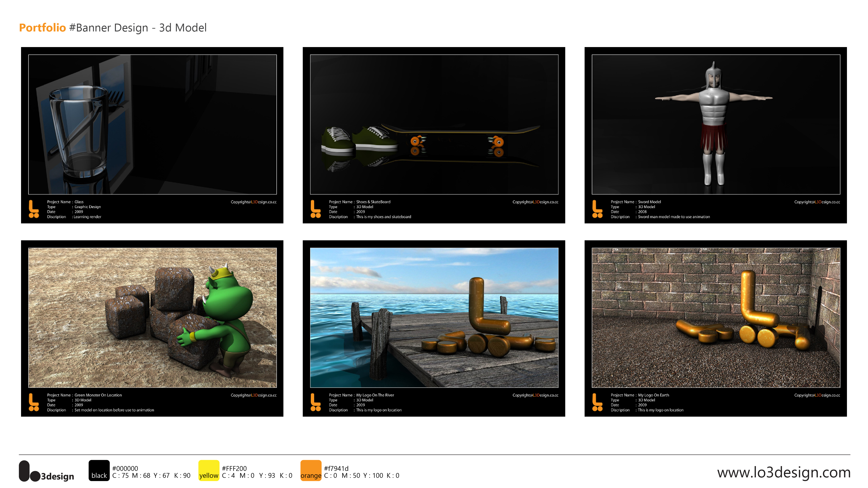
Task: Click the L logo on Green Monster card
Action: click(34, 402)
